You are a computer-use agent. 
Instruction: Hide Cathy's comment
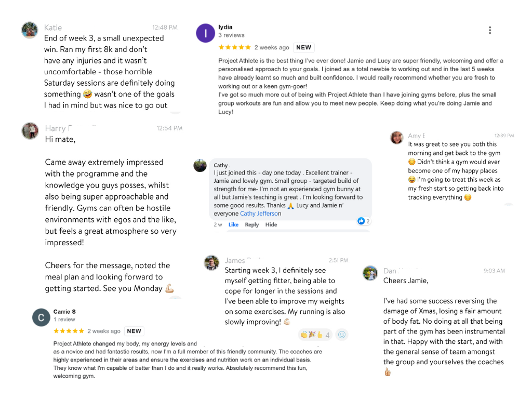271,224
